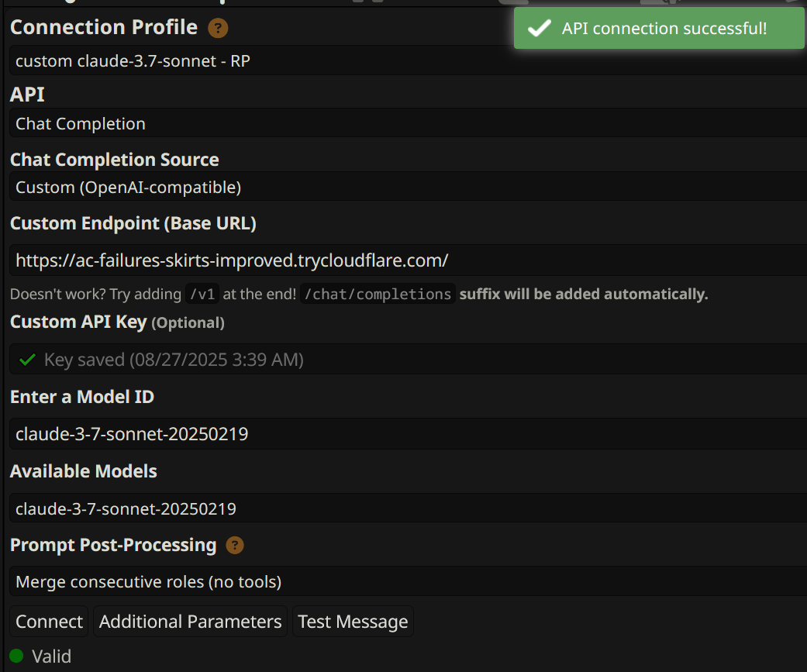The height and width of the screenshot is (672, 807).
Task: Click the checkmark icon in the success toast
Action: point(538,29)
